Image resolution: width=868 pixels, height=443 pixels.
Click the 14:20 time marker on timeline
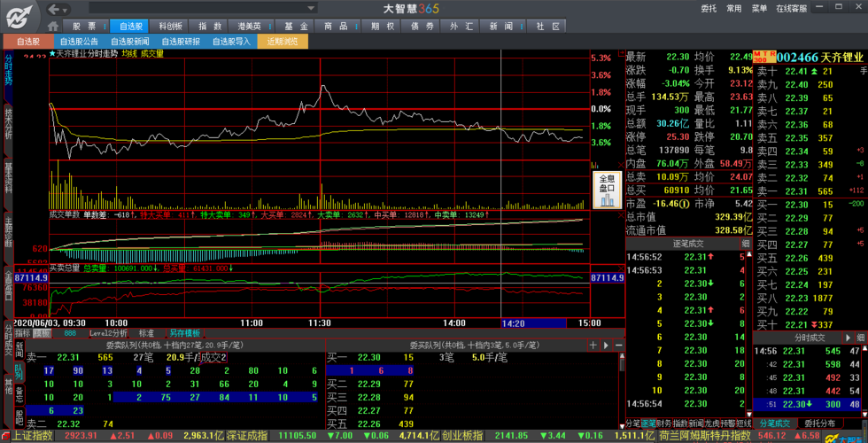(x=513, y=323)
